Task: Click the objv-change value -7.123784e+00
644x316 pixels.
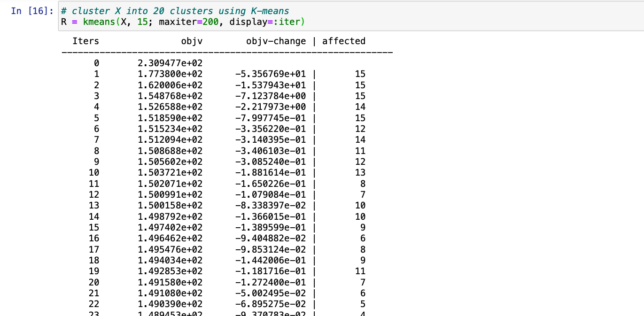Action: point(271,96)
